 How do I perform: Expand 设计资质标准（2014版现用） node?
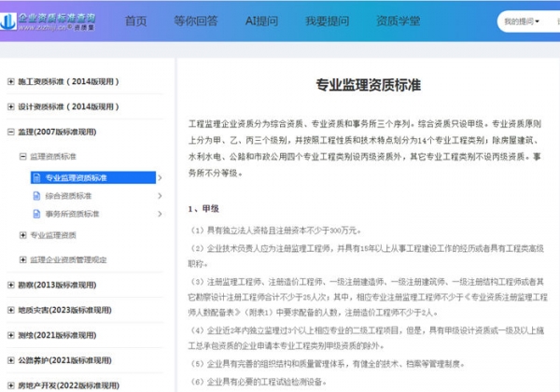10,107
